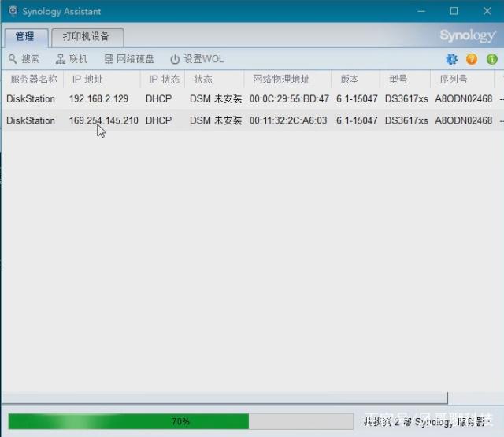Click serial A8ODN02468 in 192.168.2.129 row
Screen dimensions: 504x437
pos(464,99)
